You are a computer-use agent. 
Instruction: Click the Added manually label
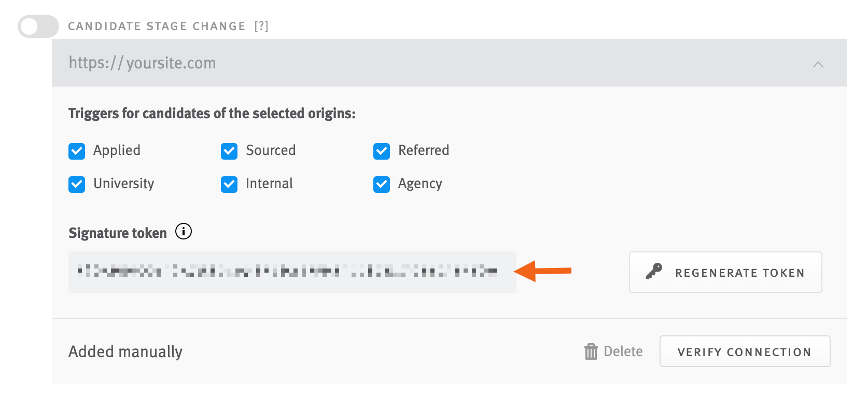click(124, 351)
